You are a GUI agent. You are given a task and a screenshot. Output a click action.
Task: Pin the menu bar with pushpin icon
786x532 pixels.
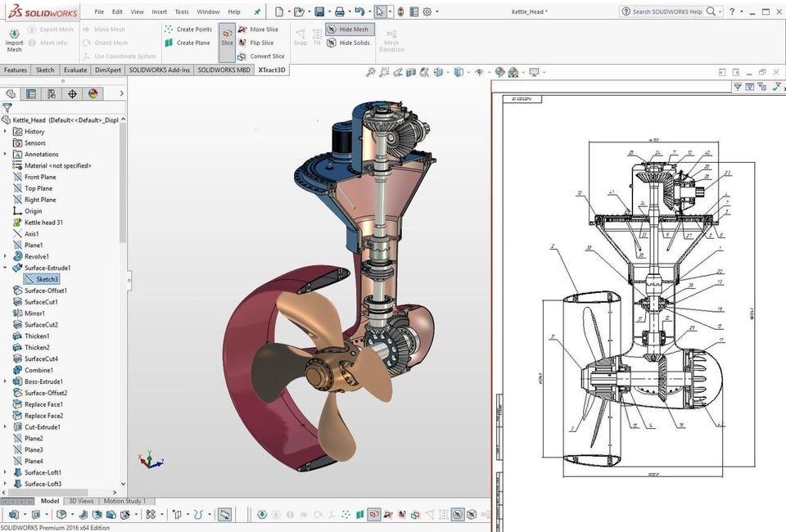pos(257,11)
